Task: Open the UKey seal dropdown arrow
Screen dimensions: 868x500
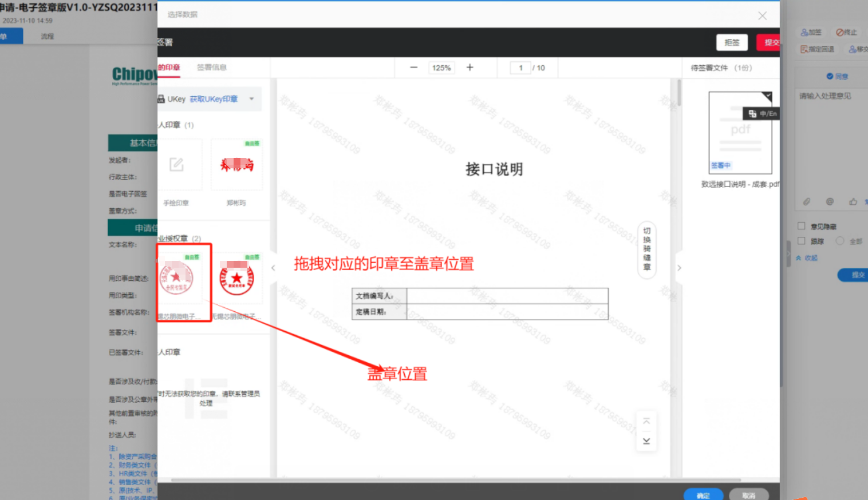Action: [x=251, y=99]
